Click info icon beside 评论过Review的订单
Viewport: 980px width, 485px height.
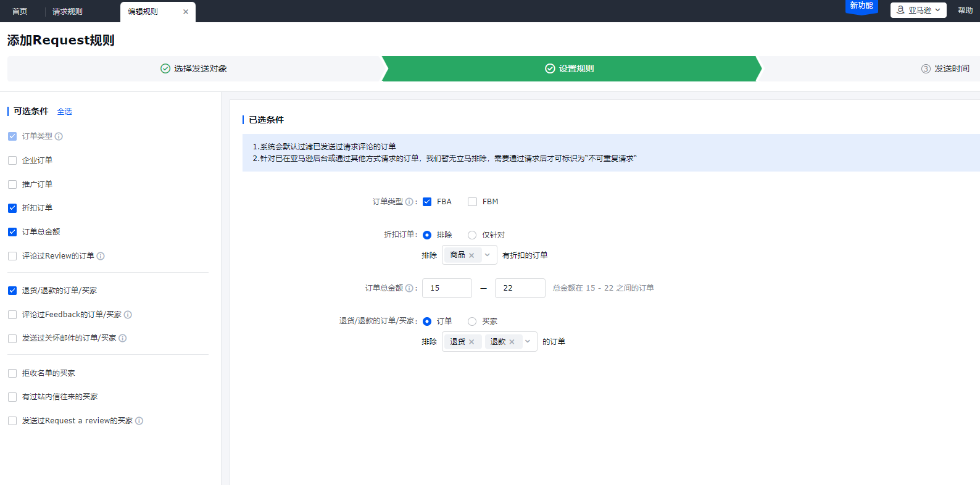tap(101, 256)
